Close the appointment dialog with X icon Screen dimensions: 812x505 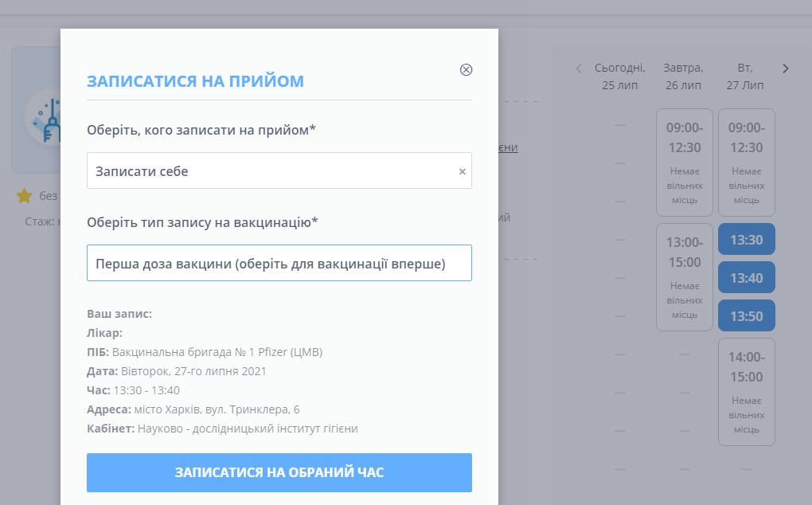point(467,69)
